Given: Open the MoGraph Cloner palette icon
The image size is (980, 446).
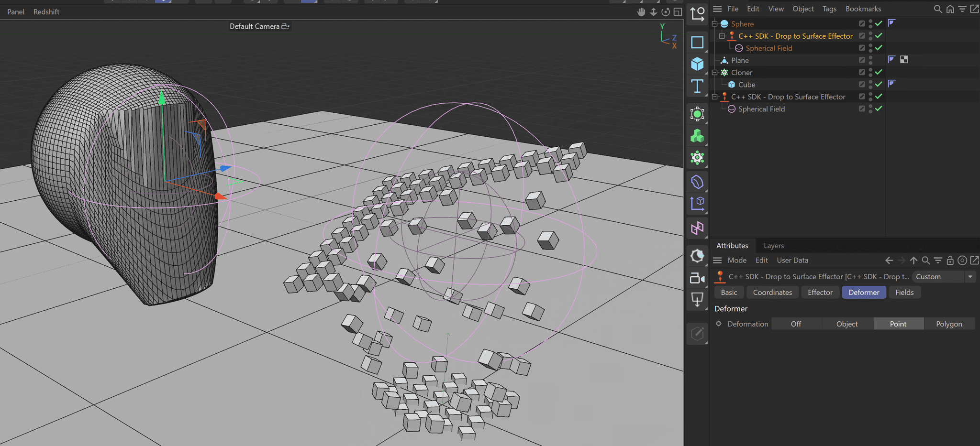Looking at the screenshot, I should 697,158.
